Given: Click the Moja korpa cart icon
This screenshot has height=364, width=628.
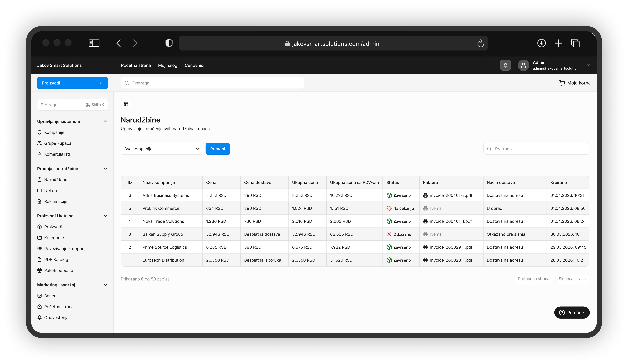Looking at the screenshot, I should point(562,83).
